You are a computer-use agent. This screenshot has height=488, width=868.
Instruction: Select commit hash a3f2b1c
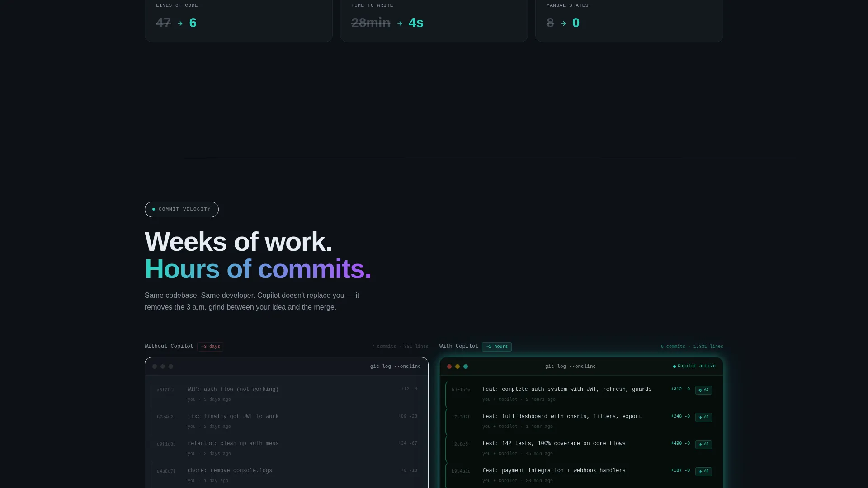click(166, 390)
